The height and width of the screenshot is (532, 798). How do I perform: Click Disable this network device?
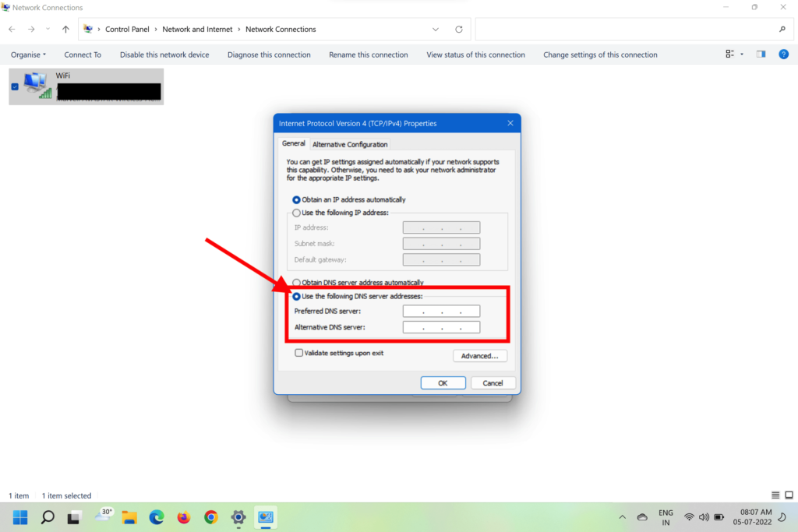point(164,55)
